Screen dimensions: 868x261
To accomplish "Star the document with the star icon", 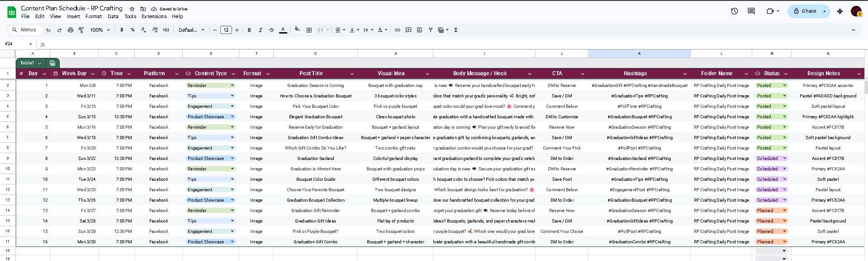I will tap(132, 9).
